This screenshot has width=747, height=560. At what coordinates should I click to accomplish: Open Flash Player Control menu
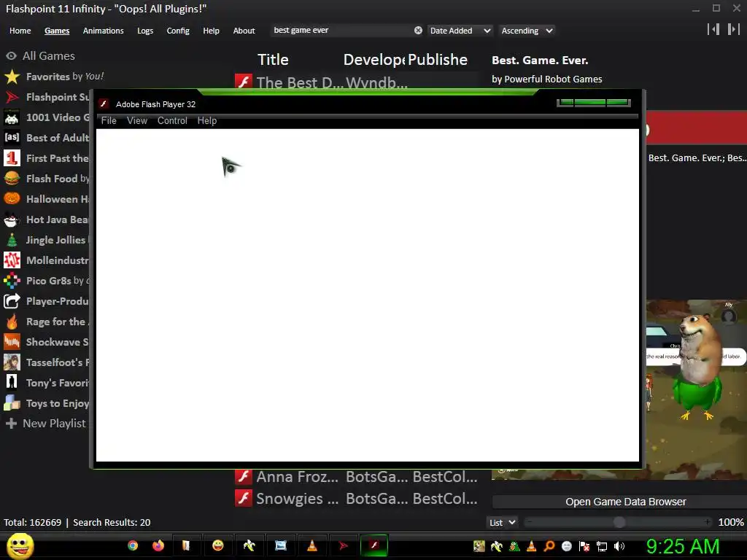[x=172, y=121]
